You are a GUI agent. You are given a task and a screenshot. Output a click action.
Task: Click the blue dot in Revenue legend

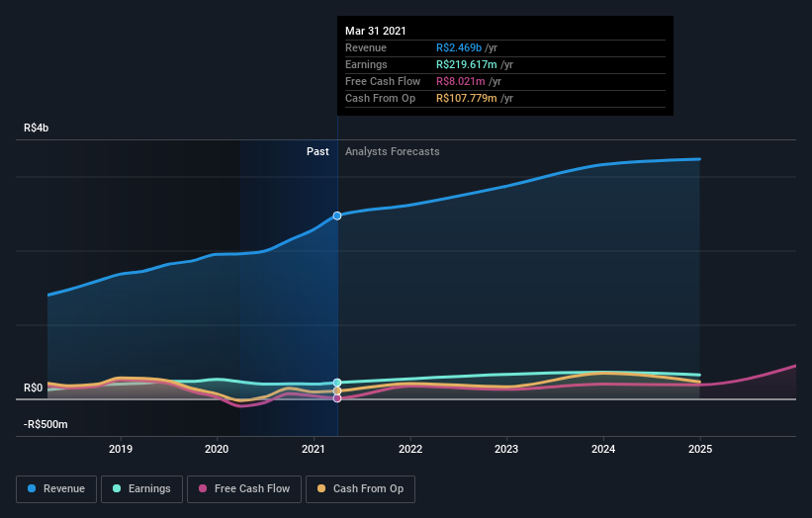tap(32, 488)
